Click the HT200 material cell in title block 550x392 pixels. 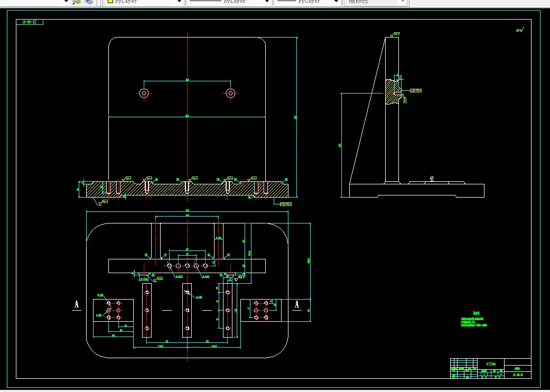[x=491, y=364]
